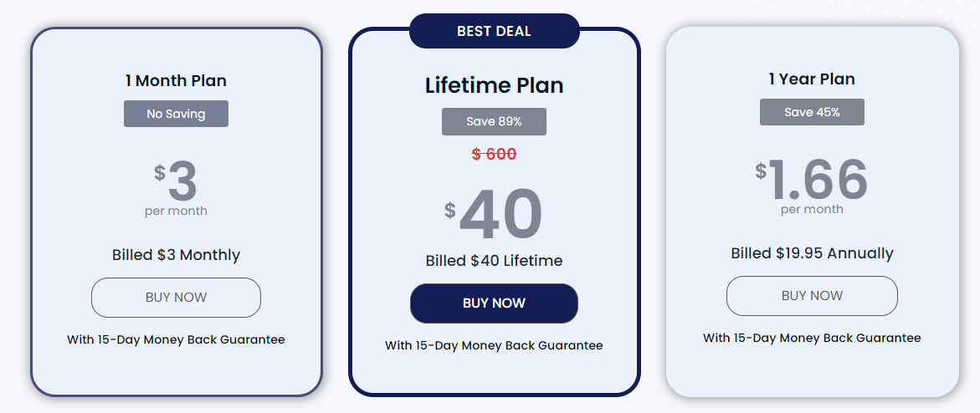Select the BEST DEAL badge
Image resolution: width=980 pixels, height=413 pixels.
495,31
